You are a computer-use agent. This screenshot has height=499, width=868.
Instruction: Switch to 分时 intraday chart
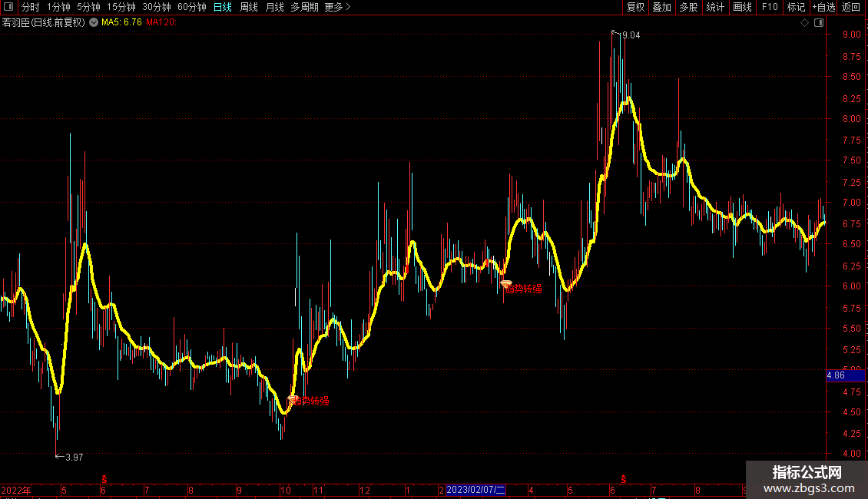coord(30,7)
